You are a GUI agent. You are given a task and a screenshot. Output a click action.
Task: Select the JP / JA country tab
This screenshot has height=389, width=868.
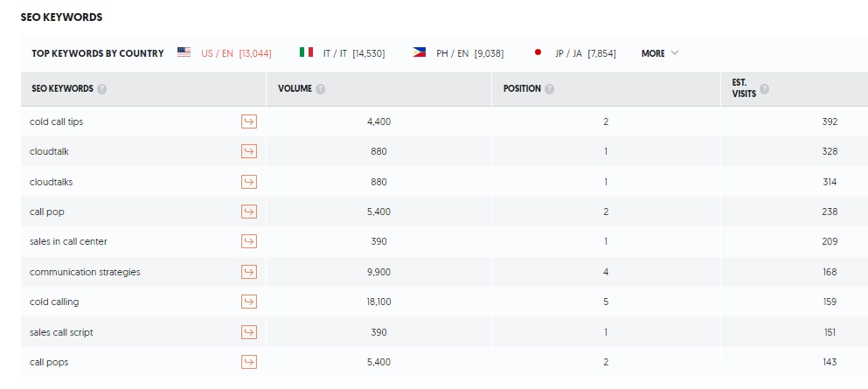click(578, 53)
